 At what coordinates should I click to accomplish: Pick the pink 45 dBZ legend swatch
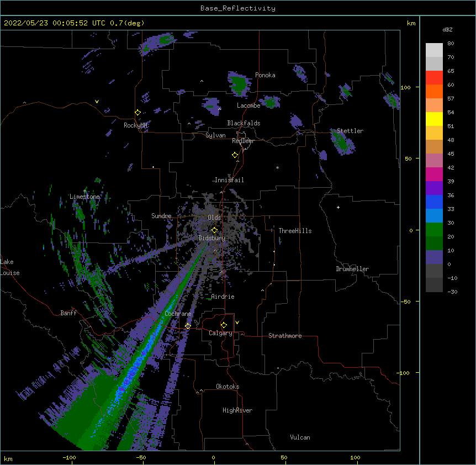pyautogui.click(x=434, y=160)
